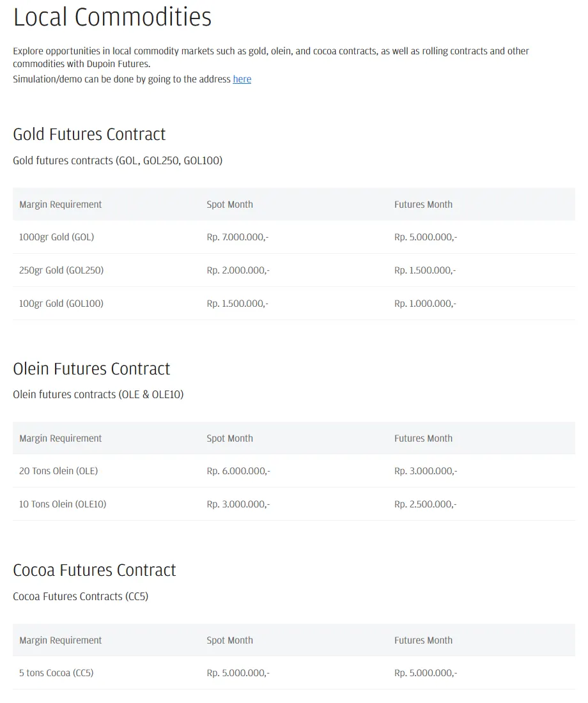
Task: Click the 1000gr Gold (GOL) row label
Action: [56, 237]
